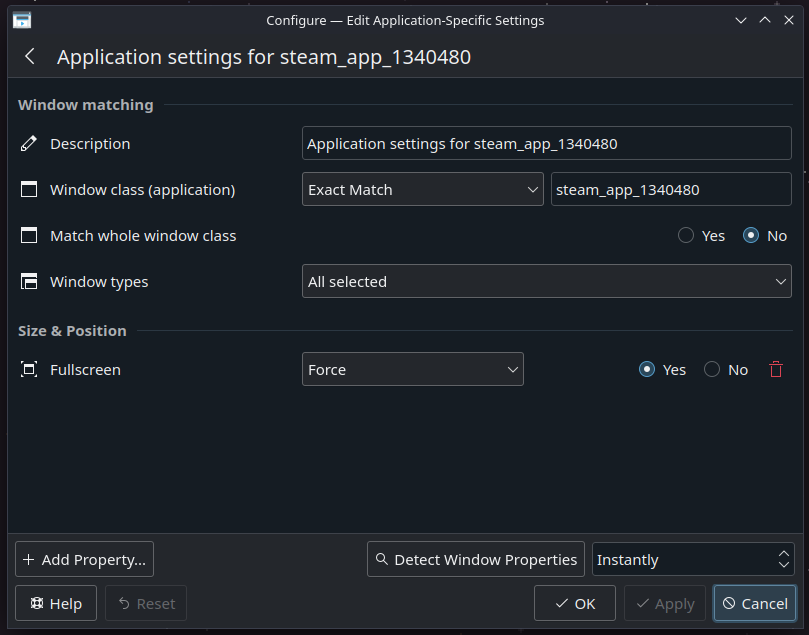Select No for Match whole window class
Image resolution: width=809 pixels, height=635 pixels.
752,236
